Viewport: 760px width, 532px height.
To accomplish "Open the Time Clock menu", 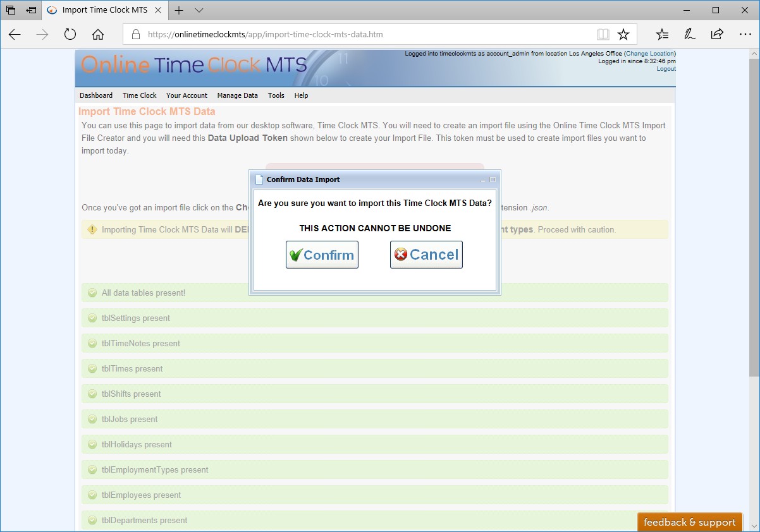I will coord(140,95).
